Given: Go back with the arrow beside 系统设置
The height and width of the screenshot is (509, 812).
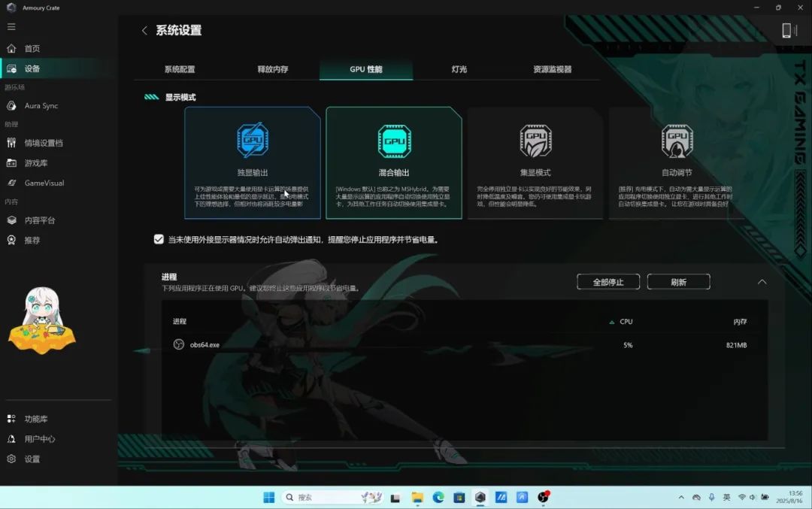Looking at the screenshot, I should coord(144,31).
